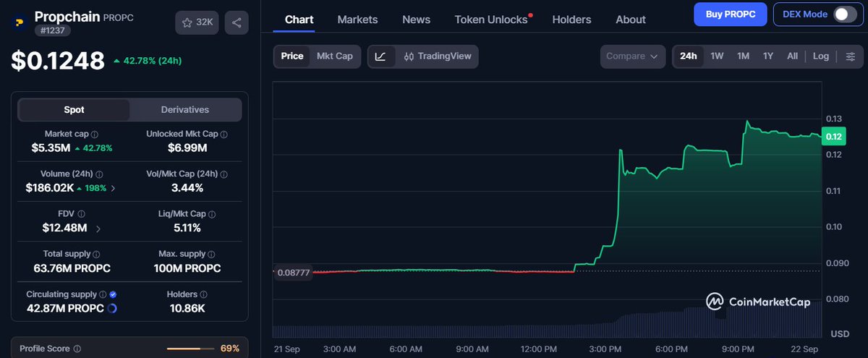Set chart range to 1M
The height and width of the screenshot is (358, 868).
click(x=743, y=56)
